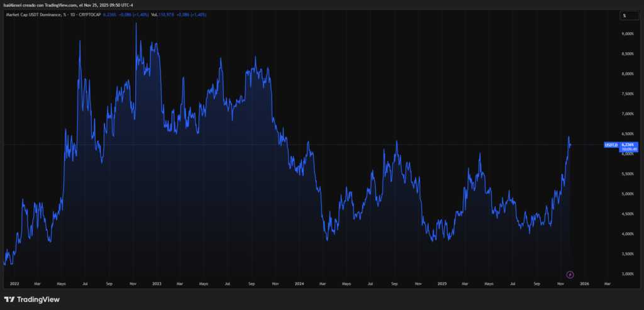Click the 2022 label on time axis
The width and height of the screenshot is (644, 310).
(14, 284)
